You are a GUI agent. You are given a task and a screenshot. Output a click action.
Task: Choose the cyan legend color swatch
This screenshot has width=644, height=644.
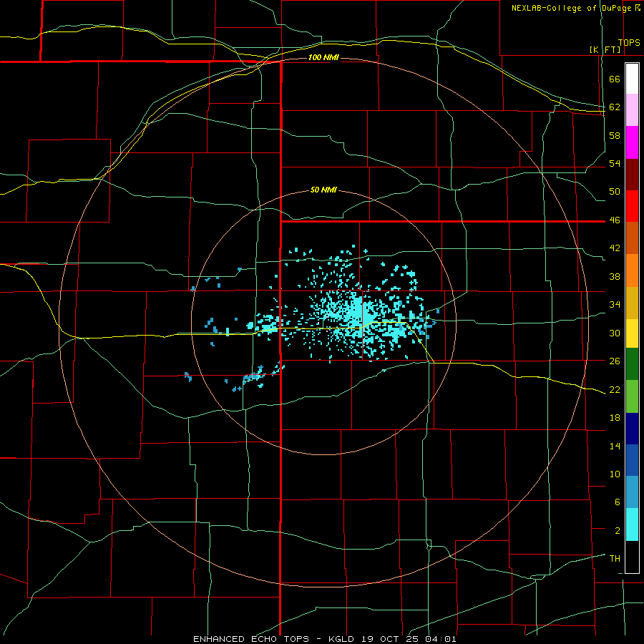(632, 525)
